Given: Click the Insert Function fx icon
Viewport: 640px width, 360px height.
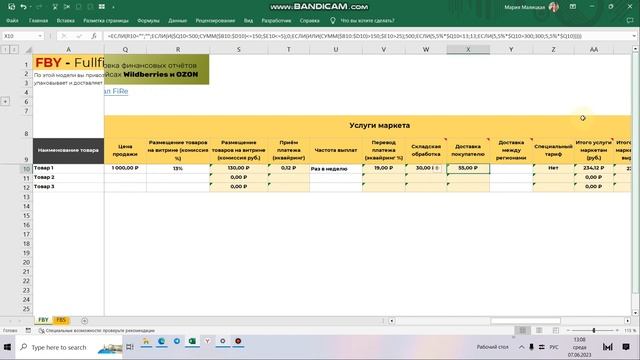Looking at the screenshot, I should click(93, 36).
